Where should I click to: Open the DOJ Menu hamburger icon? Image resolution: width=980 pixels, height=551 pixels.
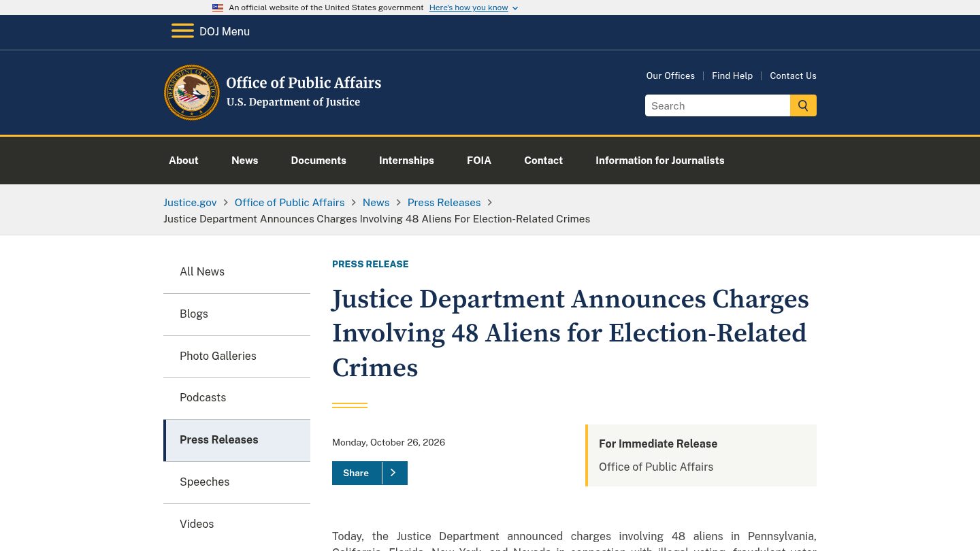click(x=182, y=31)
